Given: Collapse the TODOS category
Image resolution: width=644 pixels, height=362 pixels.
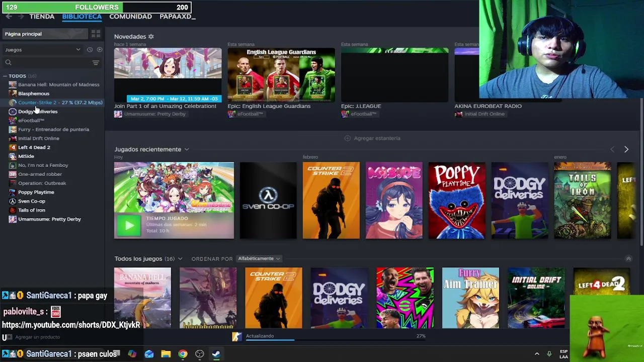Looking at the screenshot, I should (x=5, y=76).
